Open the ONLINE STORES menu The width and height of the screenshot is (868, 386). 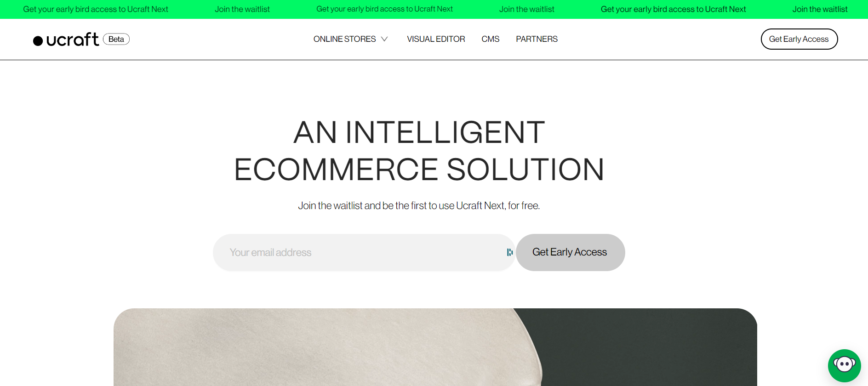(345, 39)
